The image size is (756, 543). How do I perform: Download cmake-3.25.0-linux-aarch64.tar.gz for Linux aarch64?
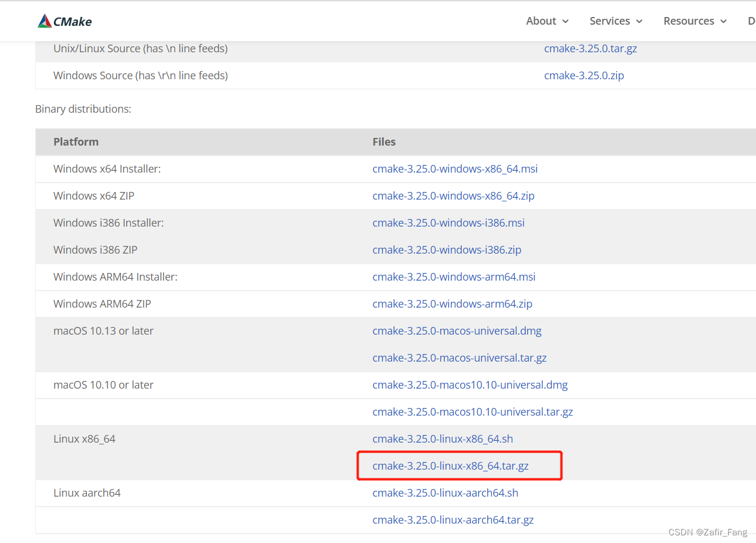453,520
